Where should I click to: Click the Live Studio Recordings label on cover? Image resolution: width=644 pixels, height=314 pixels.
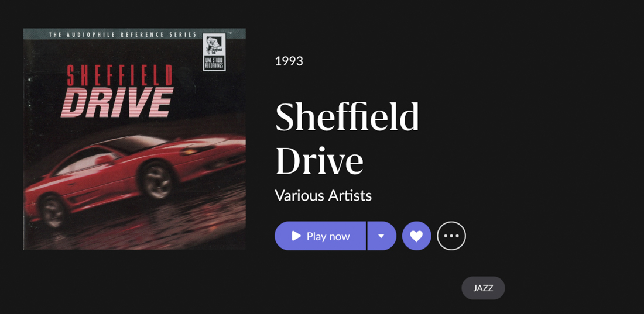(x=214, y=64)
